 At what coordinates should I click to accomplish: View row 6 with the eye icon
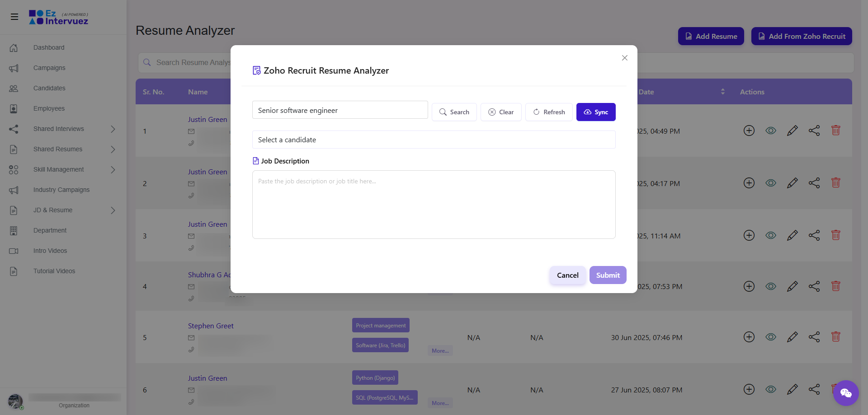[771, 390]
